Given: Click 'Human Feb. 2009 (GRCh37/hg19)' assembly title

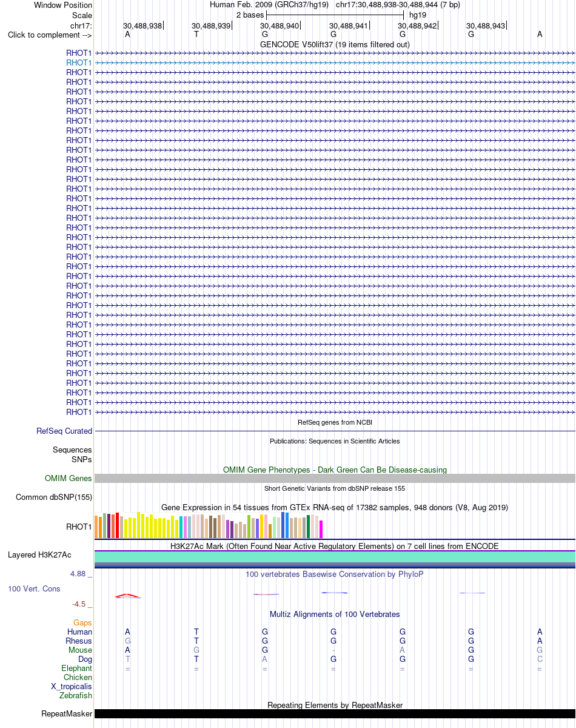Looking at the screenshot, I should 269,5.
